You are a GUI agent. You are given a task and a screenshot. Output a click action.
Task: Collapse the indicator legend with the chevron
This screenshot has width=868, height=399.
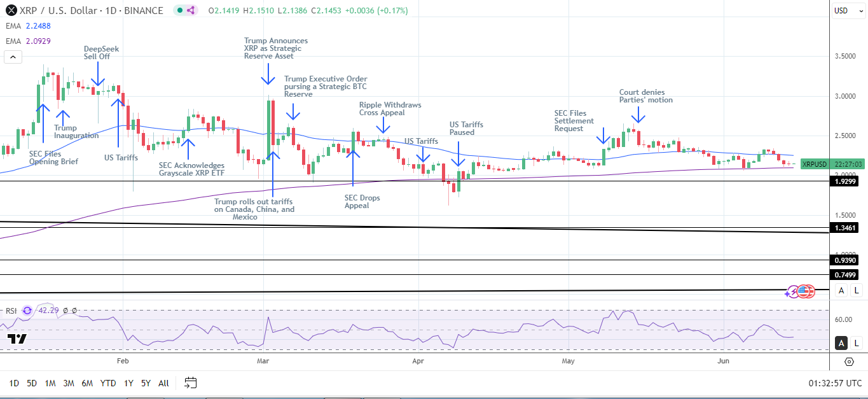tap(13, 57)
